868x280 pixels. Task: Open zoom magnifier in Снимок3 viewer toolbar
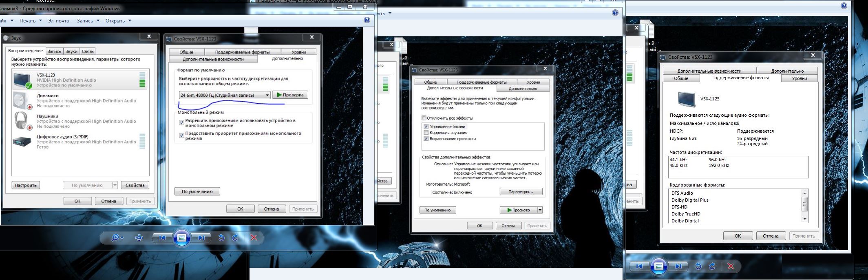coord(116,238)
